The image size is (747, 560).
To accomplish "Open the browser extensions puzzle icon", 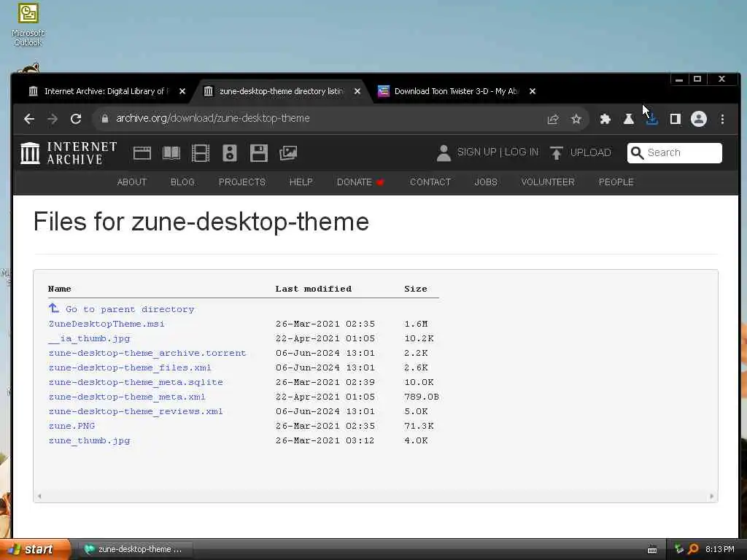I will [605, 119].
